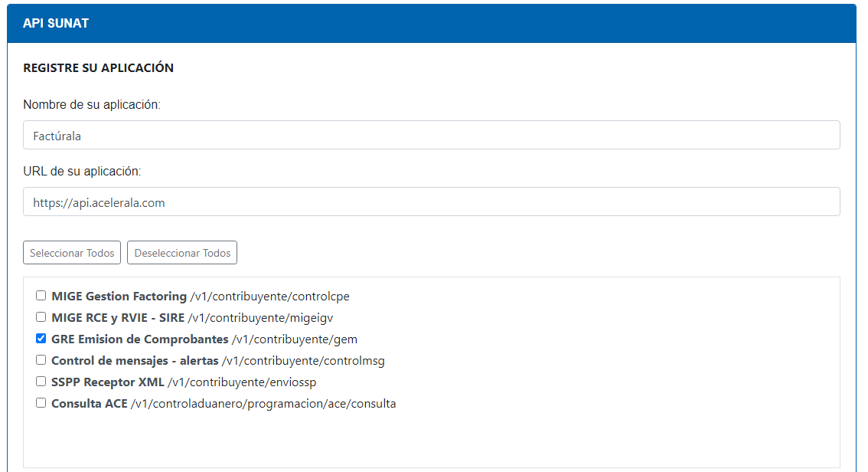Click the /v1/contribuyente/controlmsg path text
Image resolution: width=868 pixels, height=472 pixels.
click(303, 360)
